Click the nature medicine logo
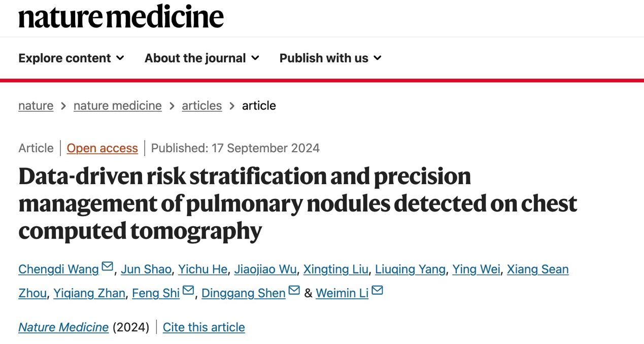 click(121, 16)
